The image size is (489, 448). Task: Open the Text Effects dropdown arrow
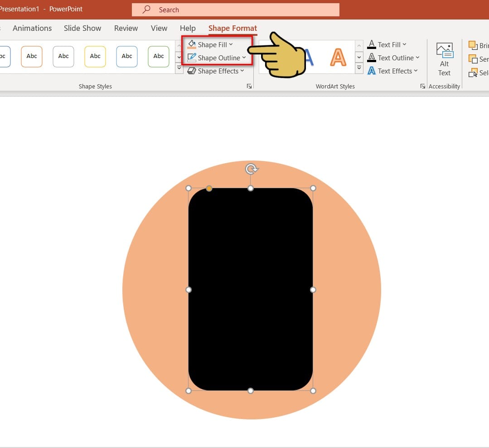click(416, 71)
